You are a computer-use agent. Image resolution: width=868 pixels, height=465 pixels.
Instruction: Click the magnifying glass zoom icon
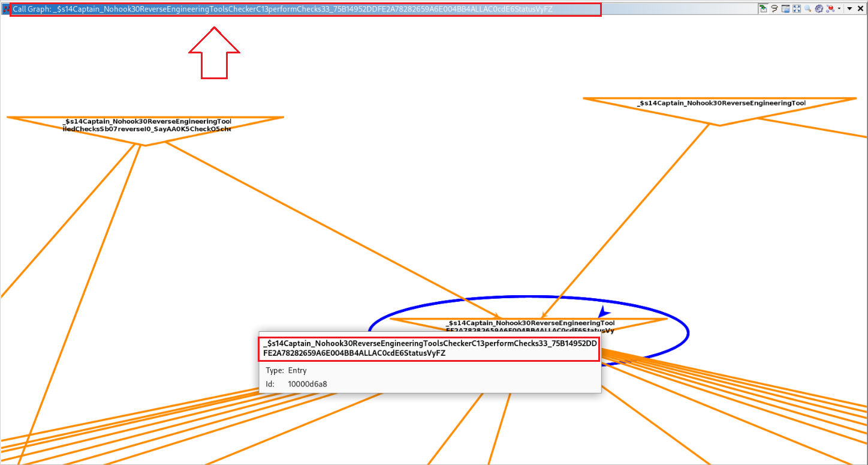[x=807, y=8]
